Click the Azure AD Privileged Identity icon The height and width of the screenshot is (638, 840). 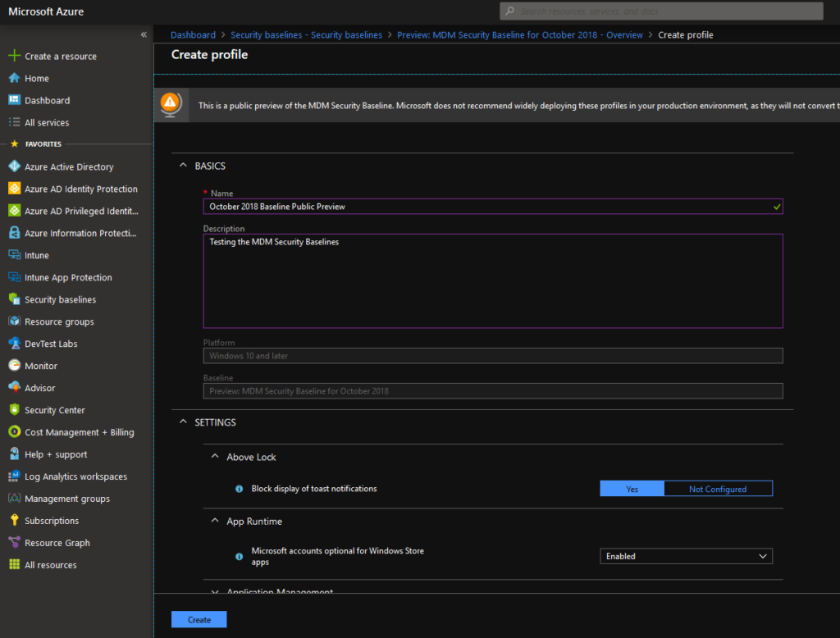(15, 211)
